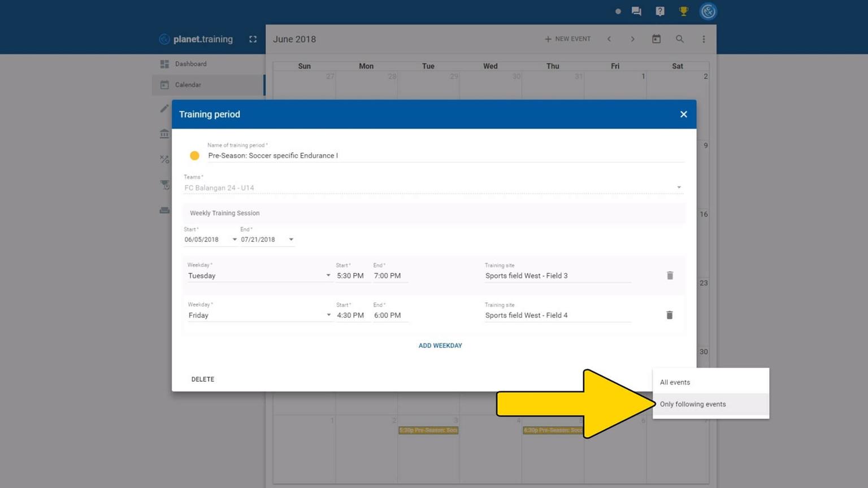Open the chat messages icon
The width and height of the screenshot is (868, 488).
pyautogui.click(x=636, y=11)
